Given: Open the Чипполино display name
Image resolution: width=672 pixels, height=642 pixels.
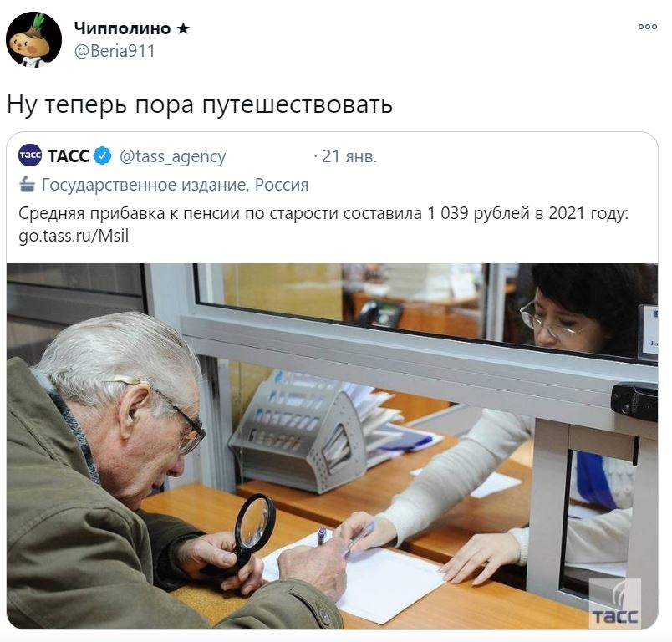Looking at the screenshot, I should tap(122, 28).
